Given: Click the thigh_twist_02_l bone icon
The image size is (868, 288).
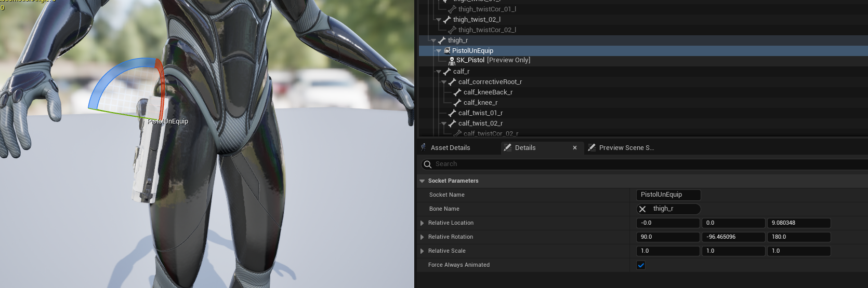Looking at the screenshot, I should pos(447,19).
